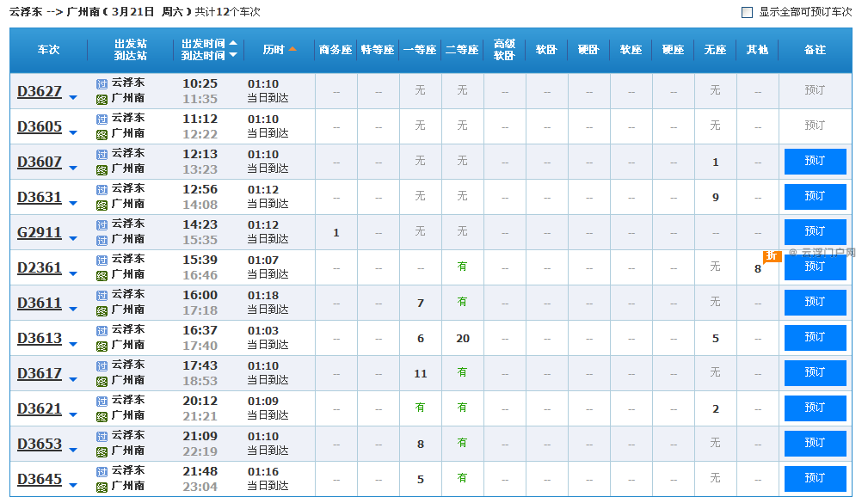Open train D3607 link

click(x=40, y=163)
